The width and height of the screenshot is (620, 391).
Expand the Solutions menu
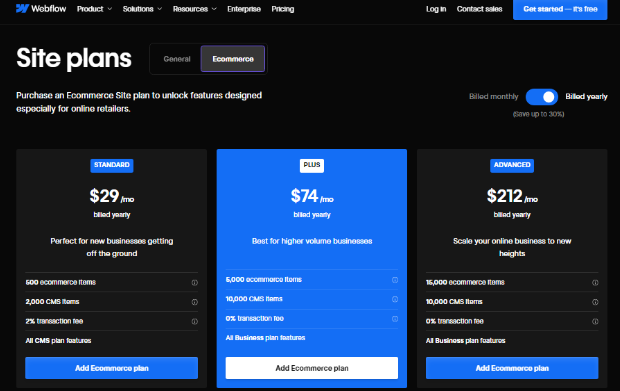pos(142,9)
